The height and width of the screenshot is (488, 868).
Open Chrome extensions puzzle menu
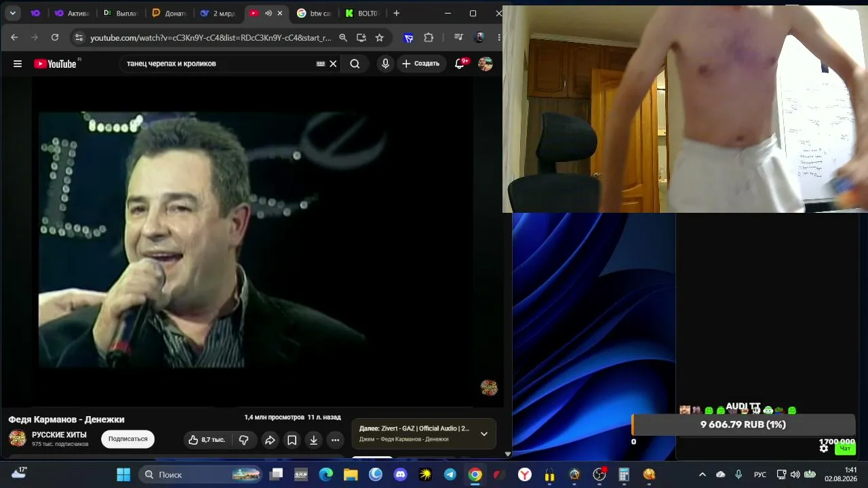(429, 38)
